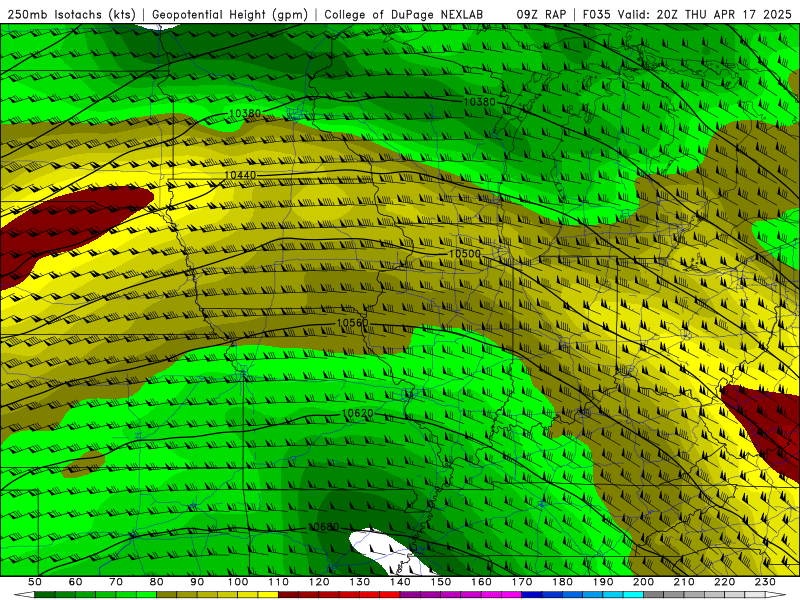Select the 180 value on the color scale
This screenshot has width=800, height=600.
tap(563, 582)
